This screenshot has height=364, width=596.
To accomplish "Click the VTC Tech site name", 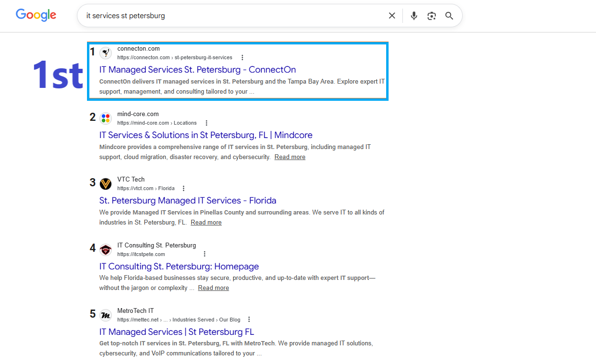I will (x=131, y=180).
